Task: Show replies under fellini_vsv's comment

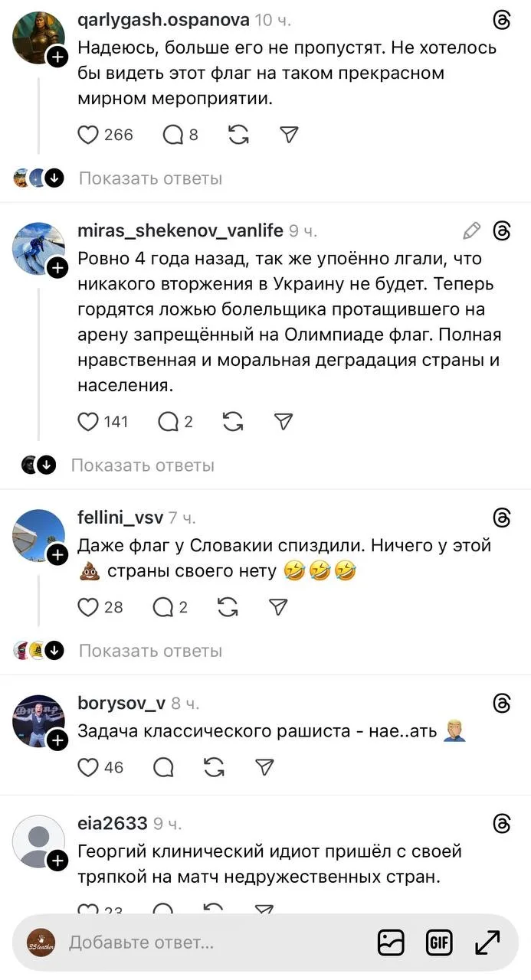Action: (150, 651)
